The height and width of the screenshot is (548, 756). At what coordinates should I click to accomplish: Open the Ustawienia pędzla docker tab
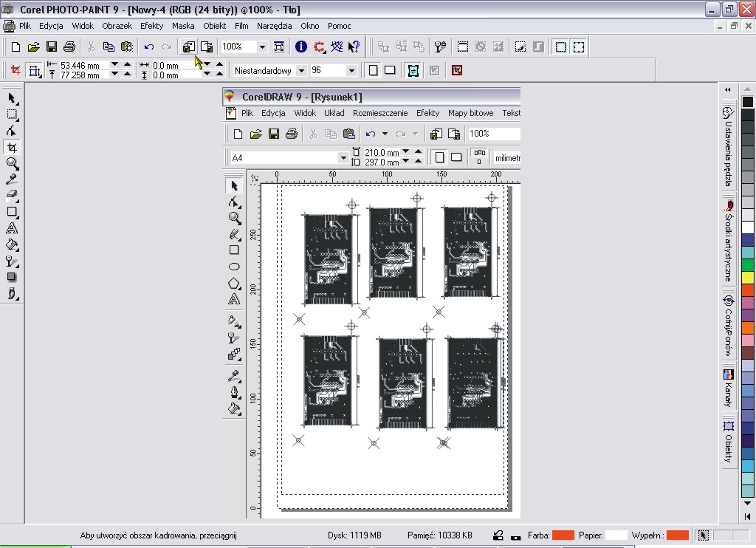(728, 147)
